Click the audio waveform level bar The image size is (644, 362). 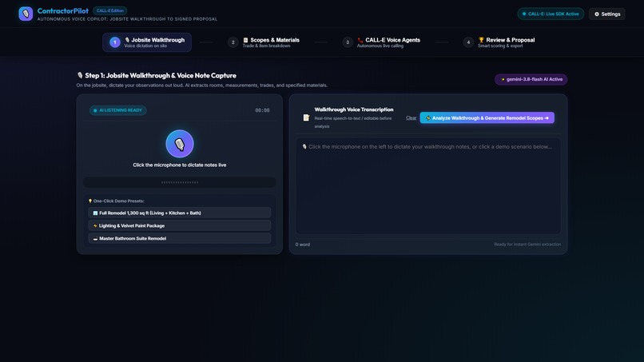click(180, 182)
